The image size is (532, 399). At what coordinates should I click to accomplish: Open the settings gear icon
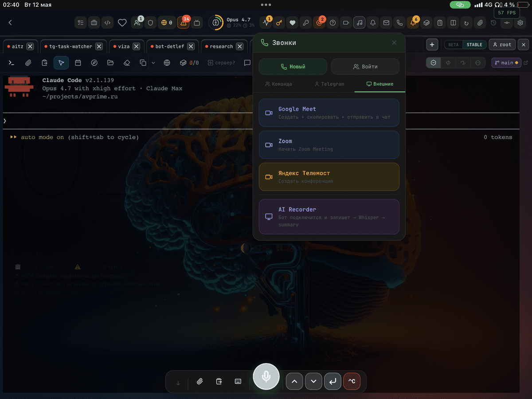520,23
